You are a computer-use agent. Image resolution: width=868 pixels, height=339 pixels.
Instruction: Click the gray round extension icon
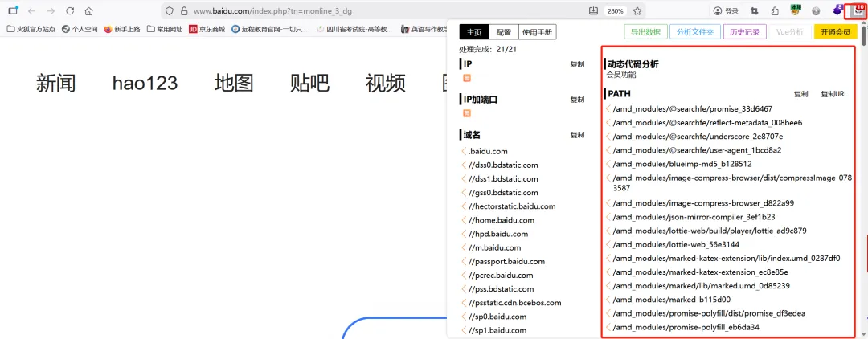(816, 11)
